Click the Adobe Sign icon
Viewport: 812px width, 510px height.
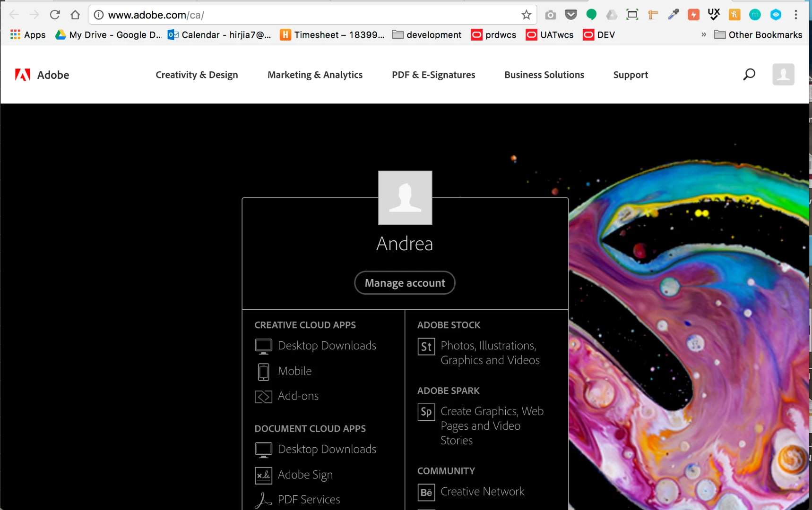click(x=263, y=476)
